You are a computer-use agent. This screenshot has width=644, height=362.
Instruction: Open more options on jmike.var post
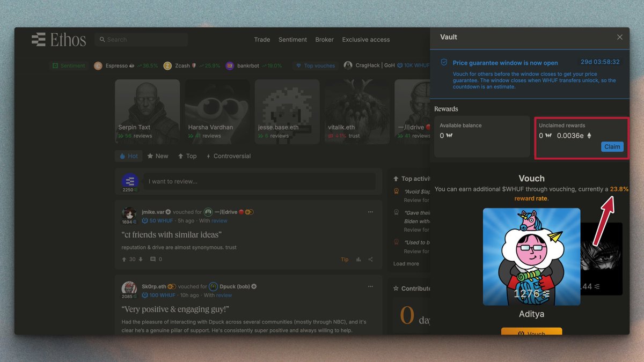point(370,212)
